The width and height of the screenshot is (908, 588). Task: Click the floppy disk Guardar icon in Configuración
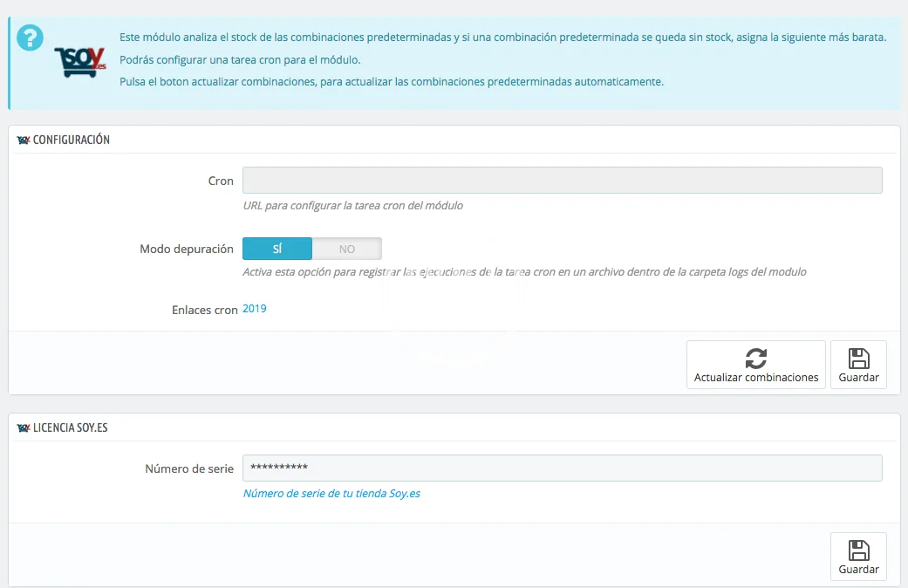858,358
